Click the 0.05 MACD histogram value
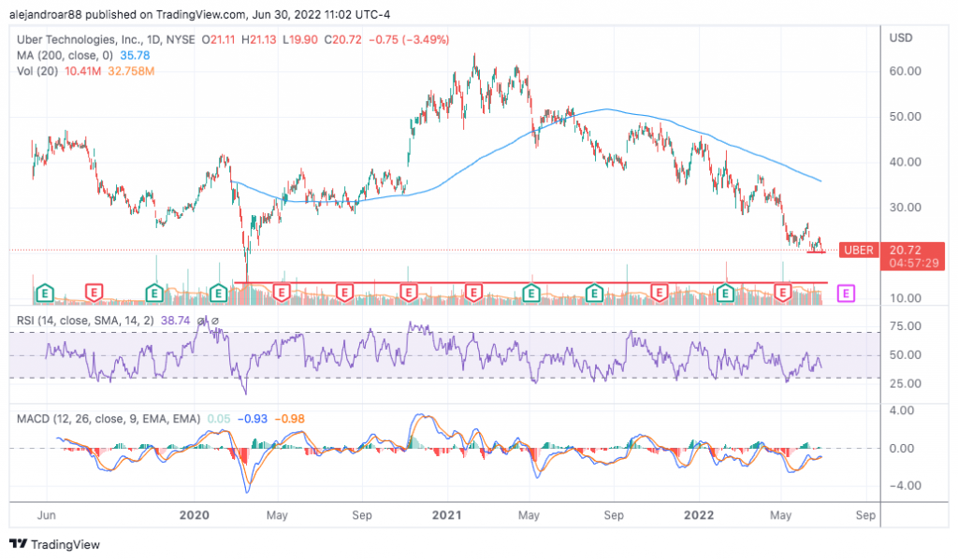 (x=219, y=419)
